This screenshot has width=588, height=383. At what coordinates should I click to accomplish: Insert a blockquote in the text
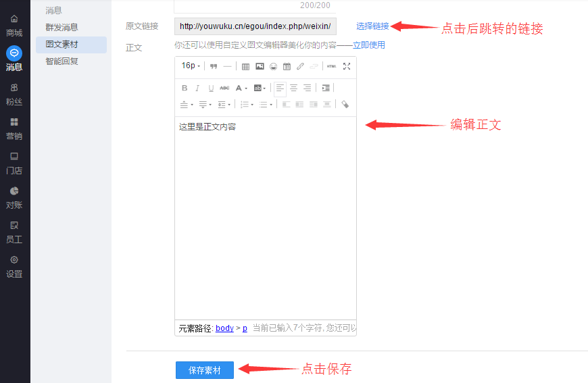point(214,66)
